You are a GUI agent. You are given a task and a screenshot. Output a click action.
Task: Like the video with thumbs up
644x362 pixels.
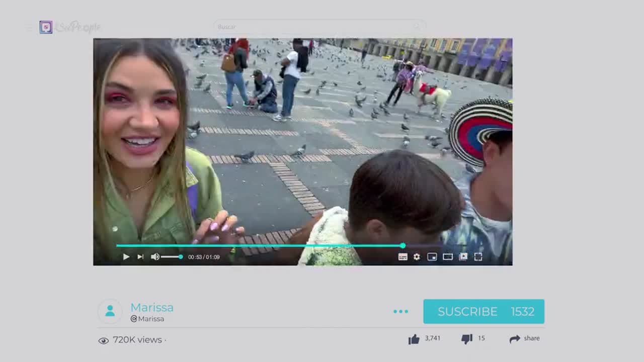tap(414, 339)
